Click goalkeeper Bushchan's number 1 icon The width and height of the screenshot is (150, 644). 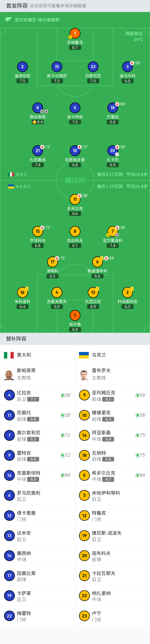point(75,315)
